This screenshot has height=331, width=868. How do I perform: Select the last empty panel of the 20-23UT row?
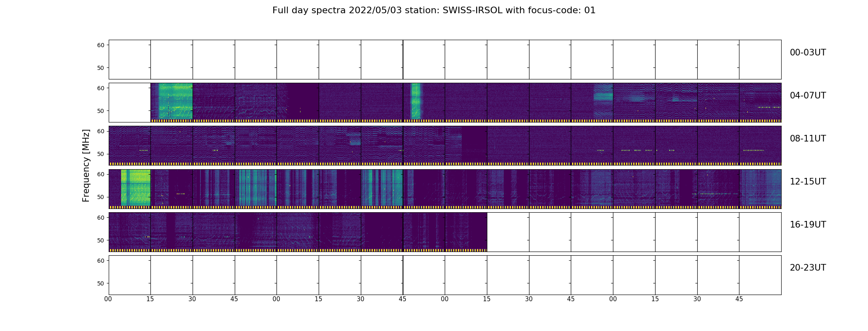[x=760, y=275]
